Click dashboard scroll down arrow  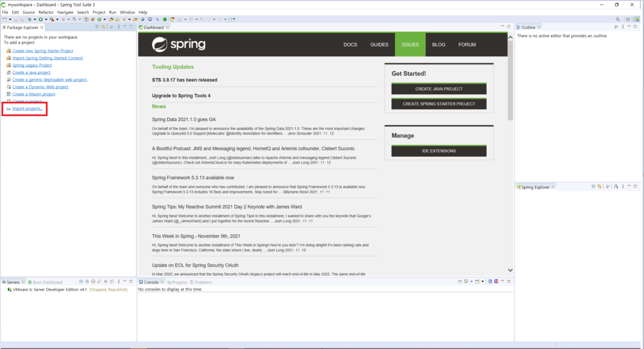click(510, 270)
